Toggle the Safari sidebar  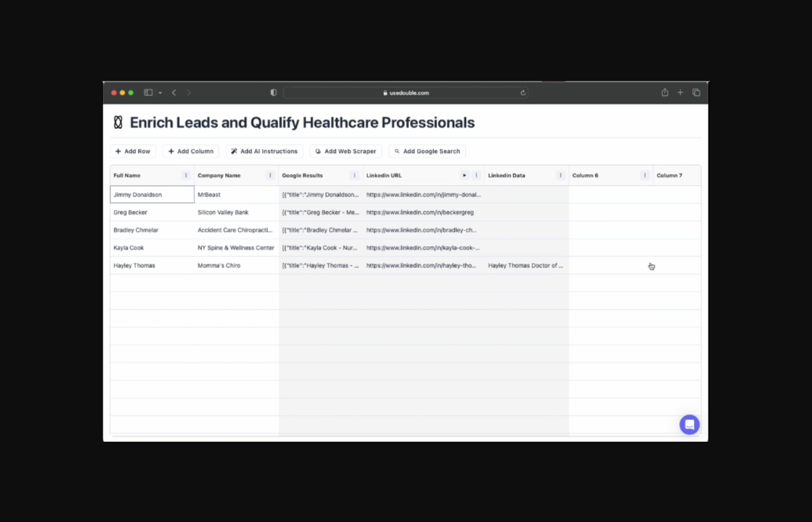(148, 93)
